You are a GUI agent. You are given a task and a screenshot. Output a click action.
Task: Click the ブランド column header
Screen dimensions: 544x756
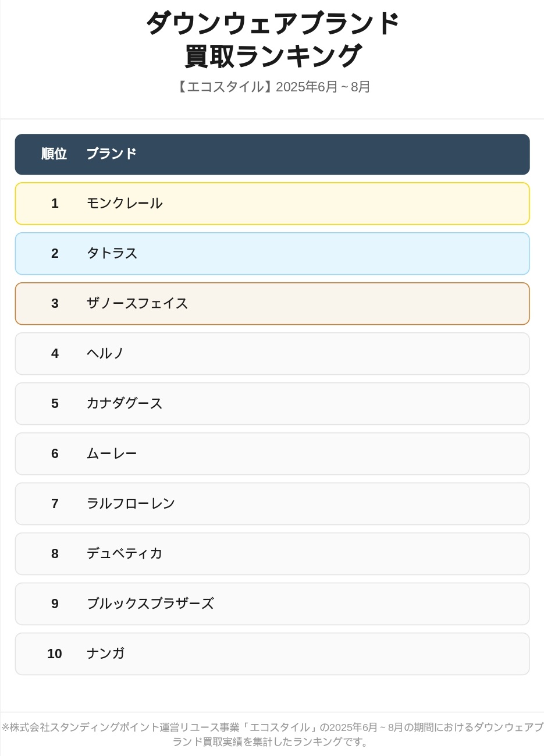pyautogui.click(x=111, y=154)
